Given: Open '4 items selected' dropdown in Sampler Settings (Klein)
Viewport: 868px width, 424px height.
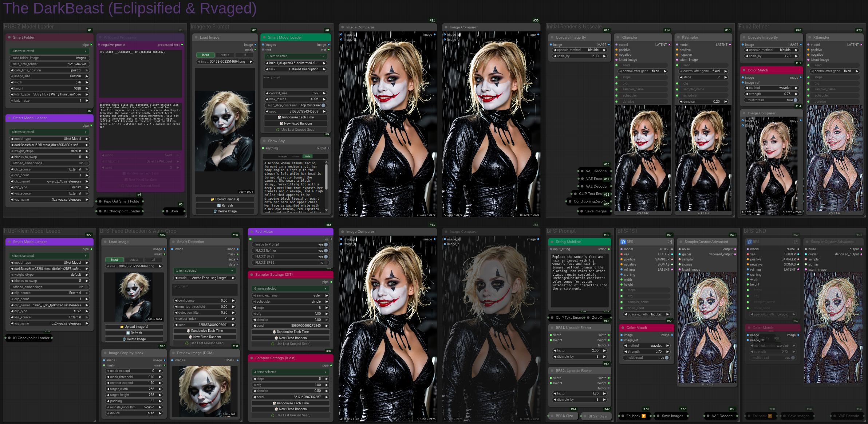Looking at the screenshot, I should [x=291, y=372].
